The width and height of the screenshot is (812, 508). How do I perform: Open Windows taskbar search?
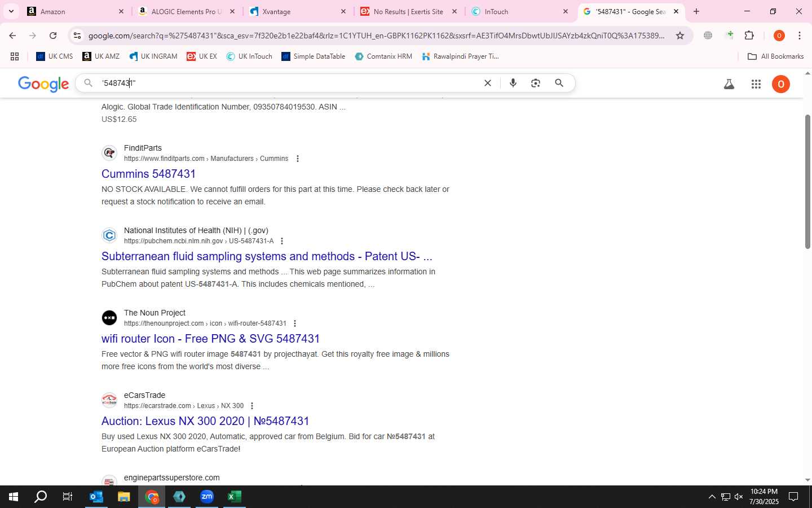coord(41,497)
